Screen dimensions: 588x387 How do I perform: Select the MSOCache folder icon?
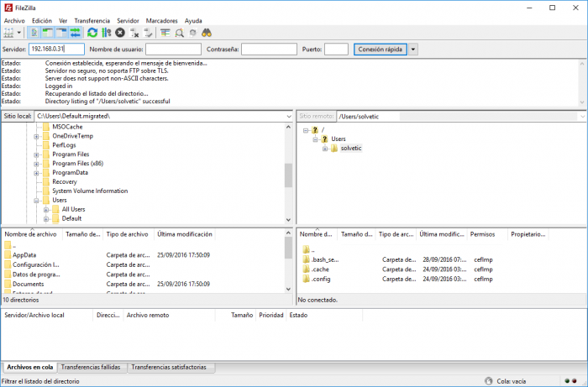tap(46, 127)
